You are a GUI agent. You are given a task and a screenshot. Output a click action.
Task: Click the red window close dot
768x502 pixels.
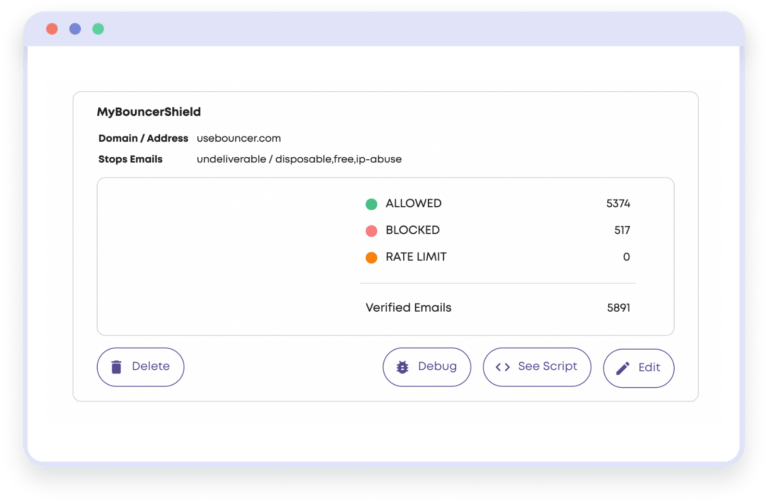tap(52, 29)
